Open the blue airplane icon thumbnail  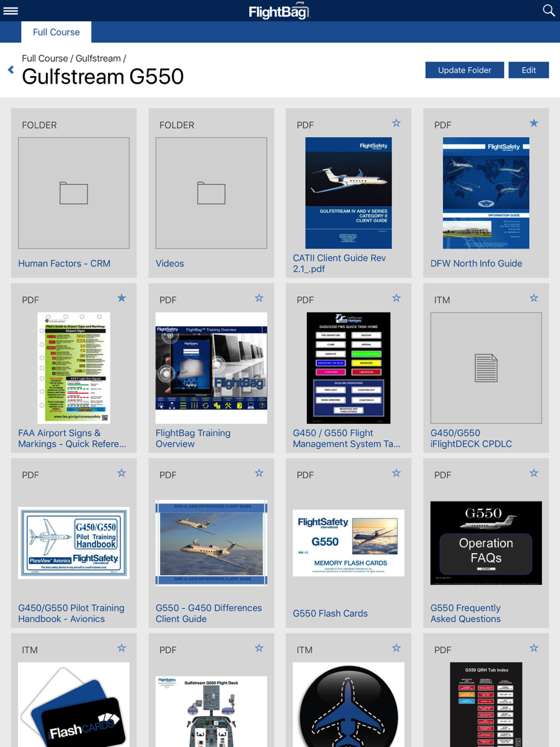pos(348,704)
